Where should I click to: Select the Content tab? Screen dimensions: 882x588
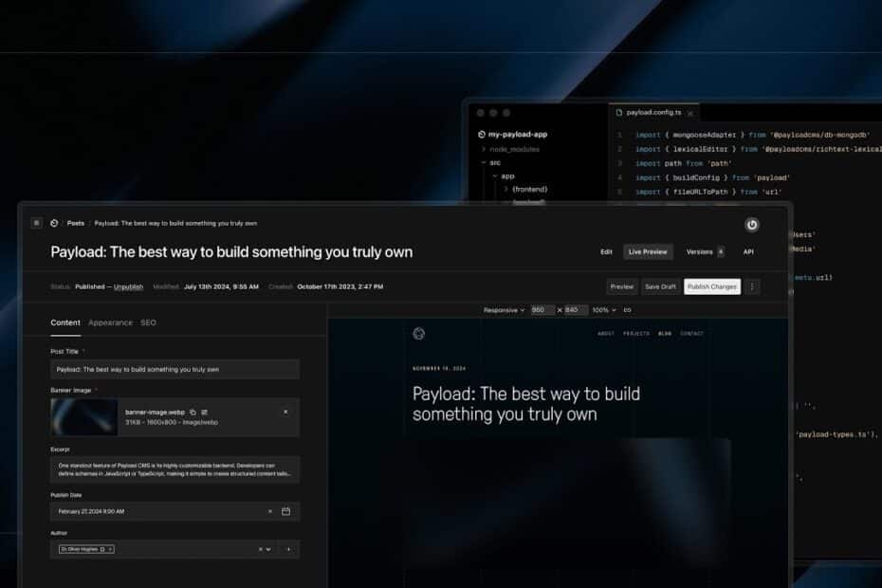65,323
